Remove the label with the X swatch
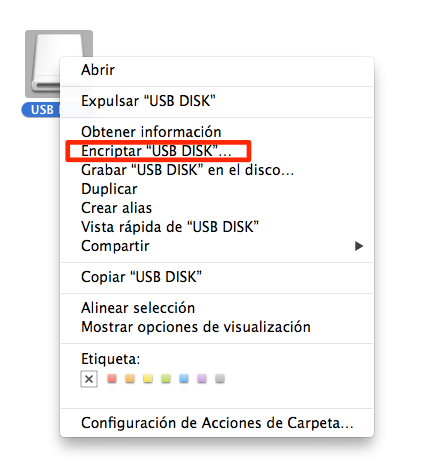 coord(89,379)
